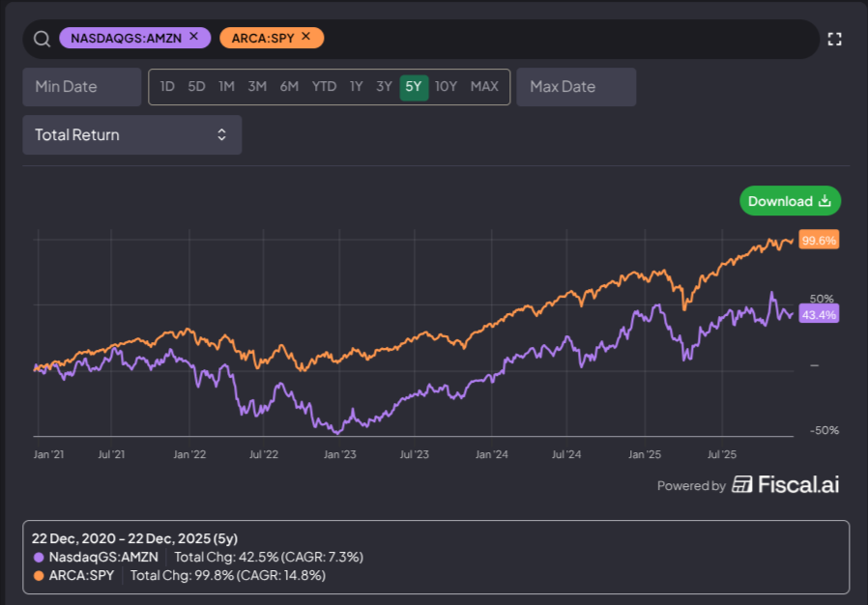Click the Download button
Viewport: 868px width, 605px height.
click(790, 200)
